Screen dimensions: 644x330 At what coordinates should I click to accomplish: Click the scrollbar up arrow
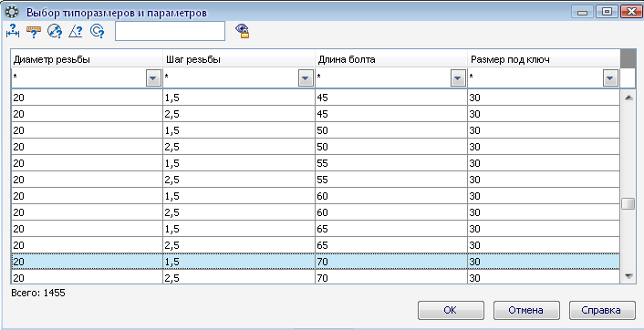[628, 98]
